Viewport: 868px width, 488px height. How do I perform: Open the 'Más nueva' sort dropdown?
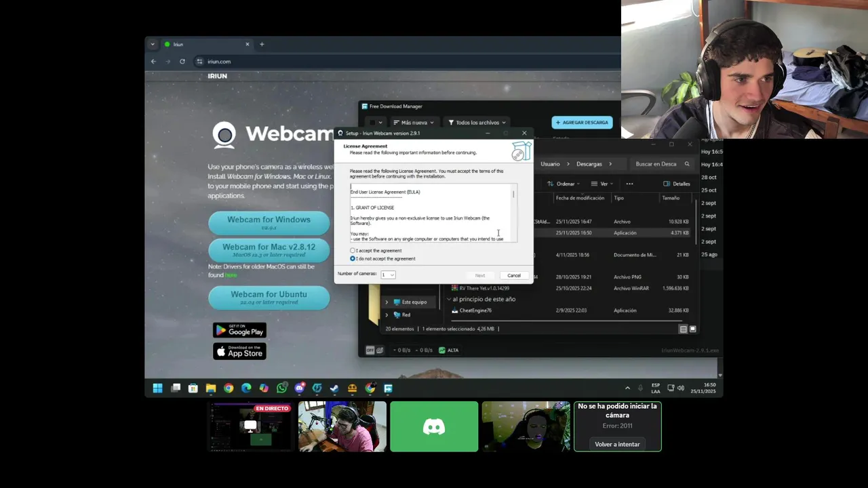click(x=414, y=123)
